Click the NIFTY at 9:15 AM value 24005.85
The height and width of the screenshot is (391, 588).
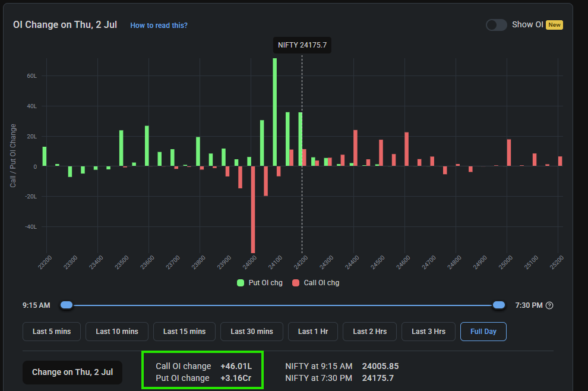[x=380, y=366]
